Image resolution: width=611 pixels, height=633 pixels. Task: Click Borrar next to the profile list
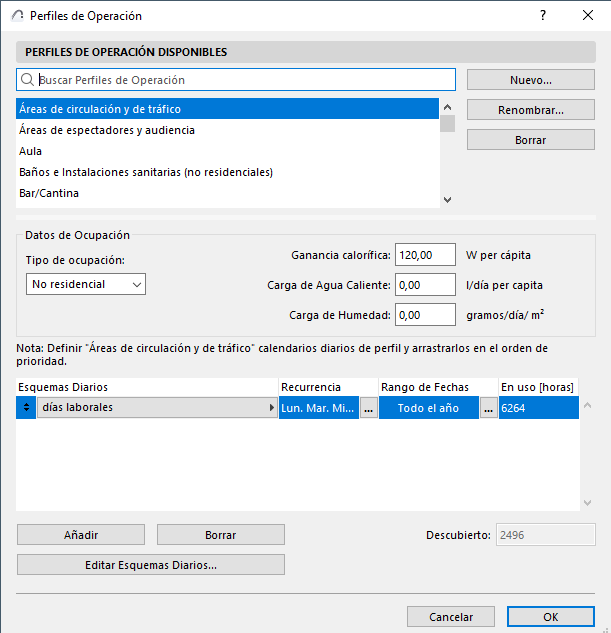531,140
